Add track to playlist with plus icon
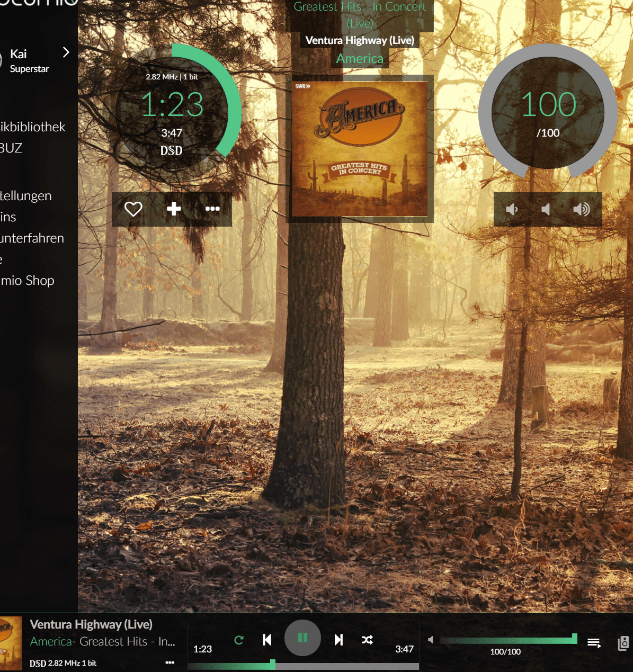This screenshot has height=672, width=633. 174,209
